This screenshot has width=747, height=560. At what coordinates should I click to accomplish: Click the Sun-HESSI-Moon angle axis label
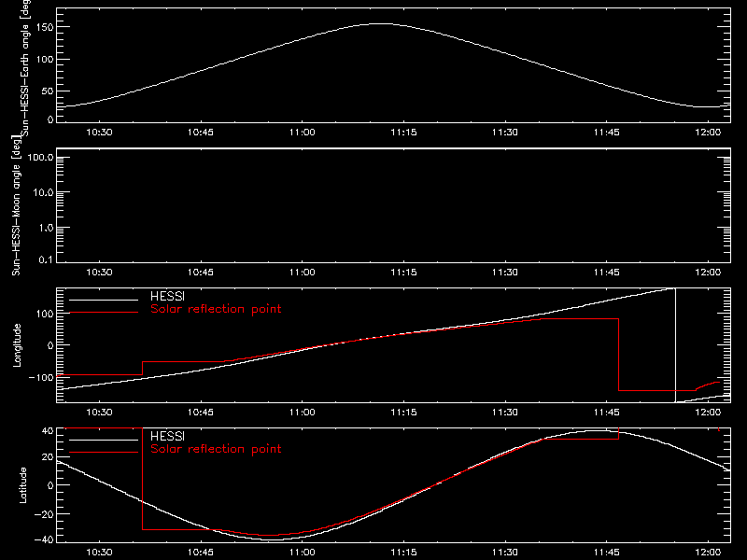[x=16, y=205]
